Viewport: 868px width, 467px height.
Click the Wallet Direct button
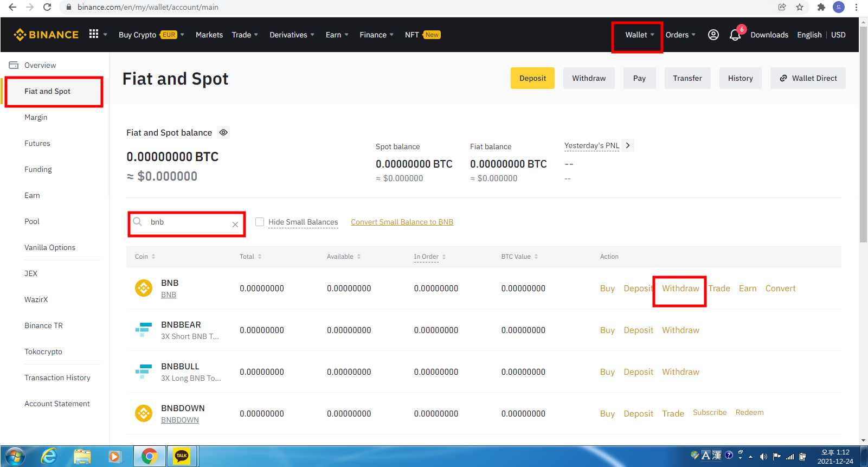pyautogui.click(x=808, y=78)
